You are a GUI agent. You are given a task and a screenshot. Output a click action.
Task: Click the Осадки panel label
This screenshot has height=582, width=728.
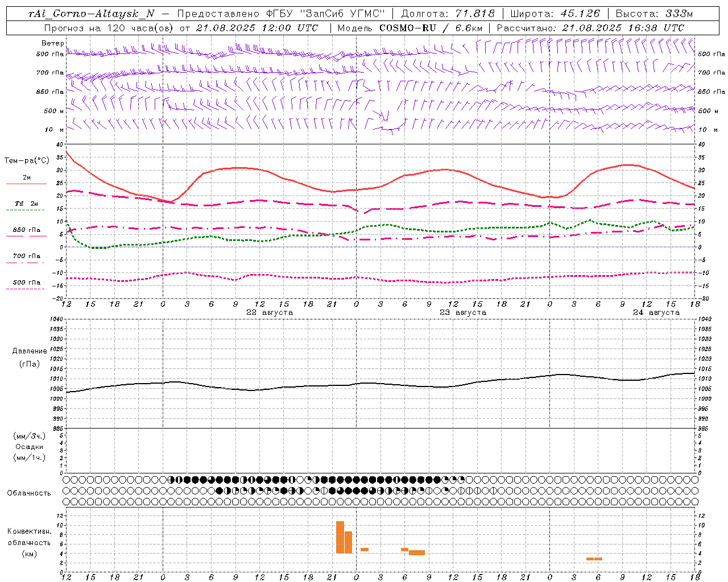point(29,447)
